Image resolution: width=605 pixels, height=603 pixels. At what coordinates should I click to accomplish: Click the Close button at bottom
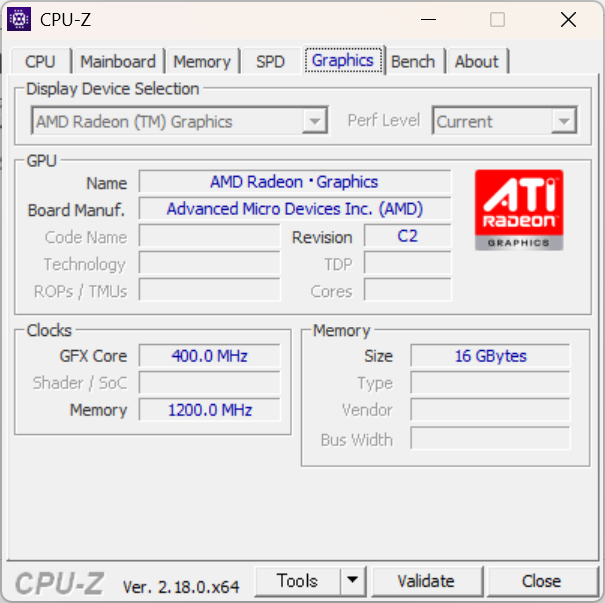tap(541, 581)
